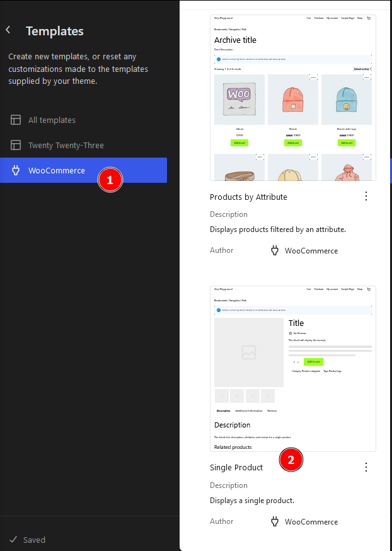392x551 pixels.
Task: Click plug icon in Products by Attribute author row
Action: pos(275,250)
